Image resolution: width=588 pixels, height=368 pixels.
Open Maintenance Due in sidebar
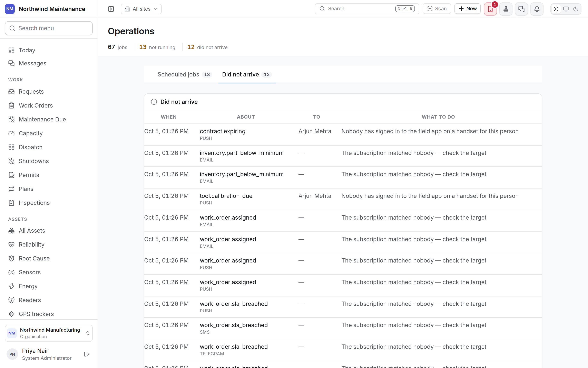[49, 119]
